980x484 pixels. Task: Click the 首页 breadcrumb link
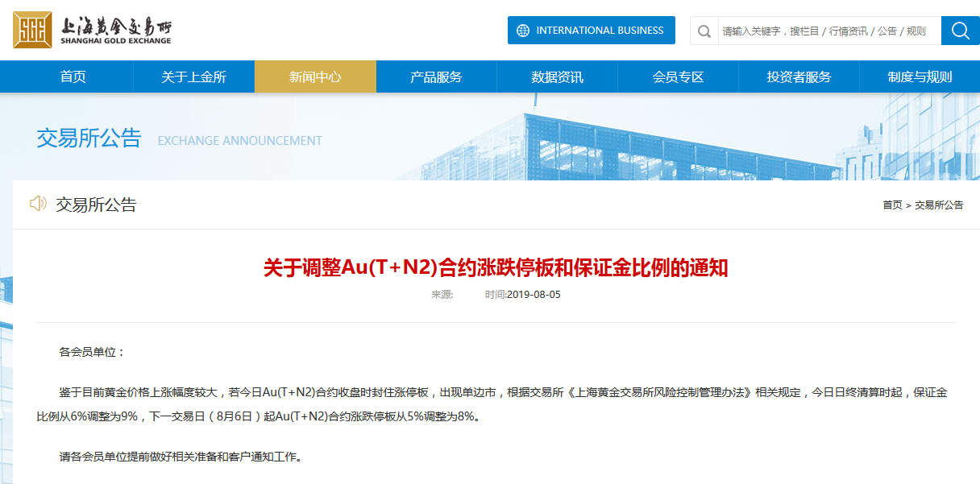pyautogui.click(x=892, y=205)
